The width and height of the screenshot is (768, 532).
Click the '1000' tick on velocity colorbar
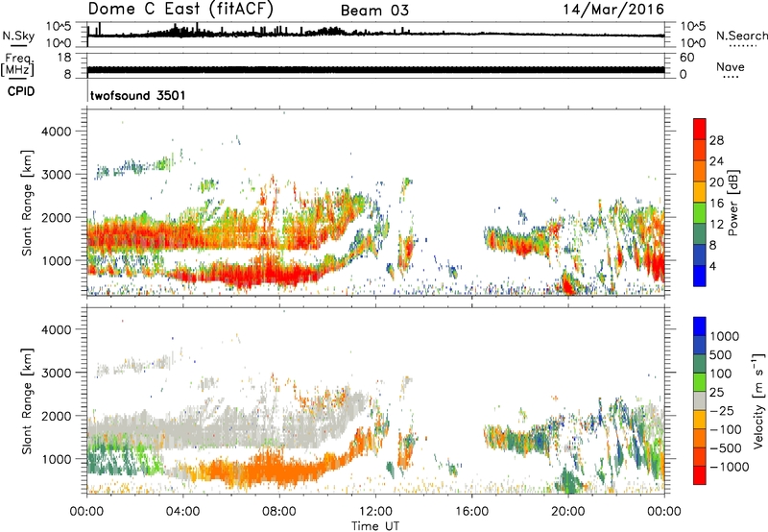(x=725, y=336)
